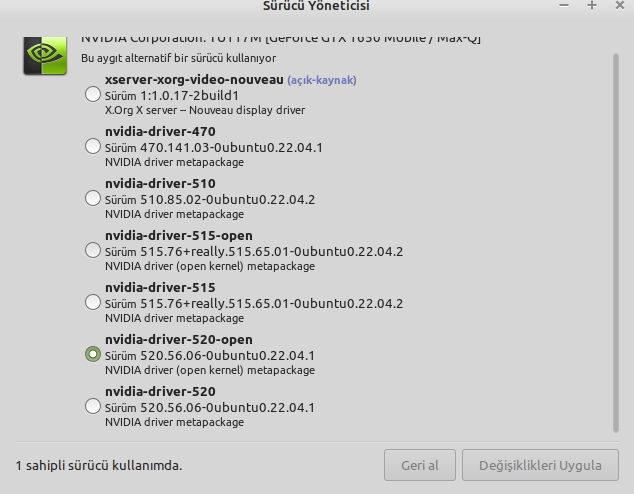
Task: Click 'NVIDIA driver metapackage' under nvidia-driver-510
Action: 174,214
